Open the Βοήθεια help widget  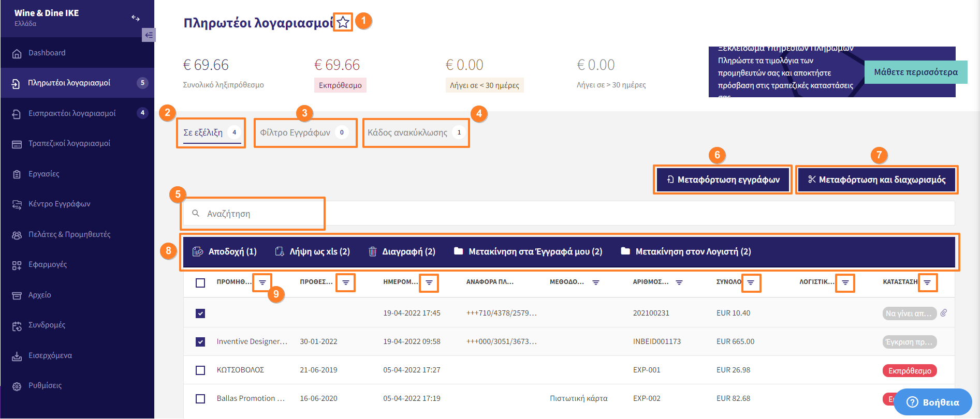click(933, 402)
